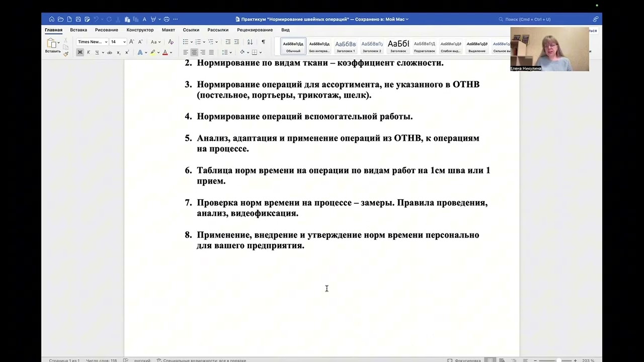Justify paragraph text
644x362 pixels.
[211, 52]
